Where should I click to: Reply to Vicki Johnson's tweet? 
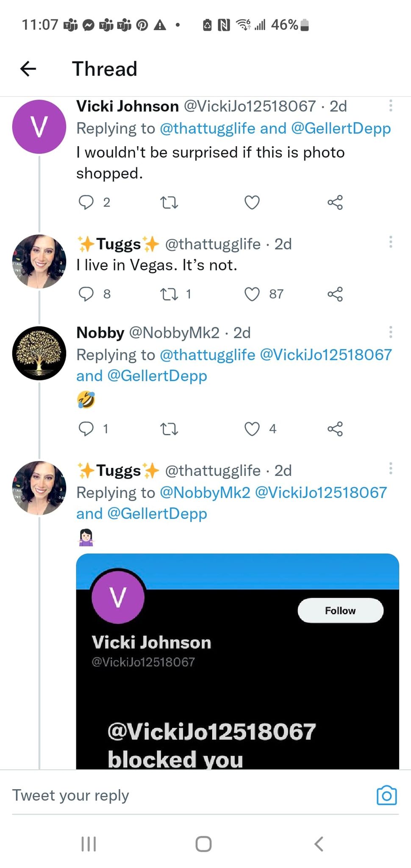pos(86,203)
